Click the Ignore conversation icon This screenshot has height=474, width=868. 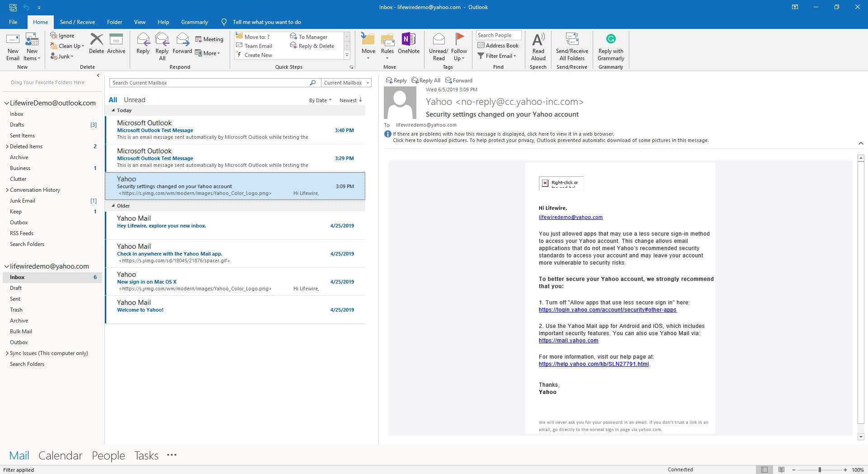pyautogui.click(x=62, y=35)
